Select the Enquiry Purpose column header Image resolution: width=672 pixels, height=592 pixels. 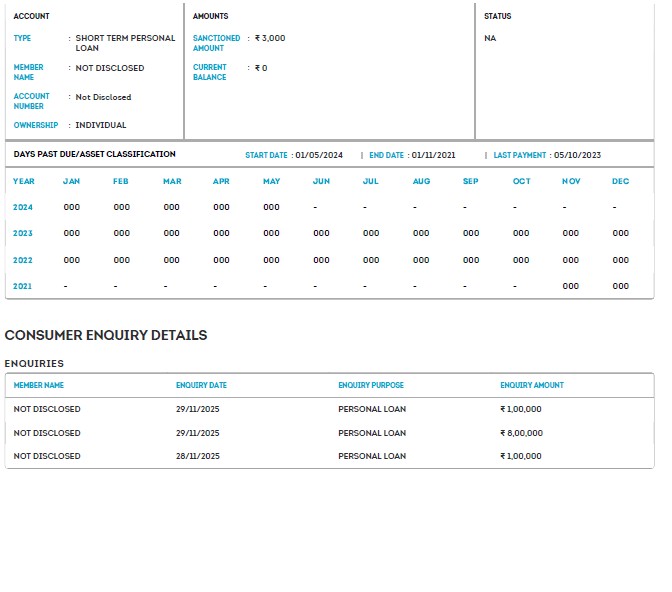[x=371, y=385]
